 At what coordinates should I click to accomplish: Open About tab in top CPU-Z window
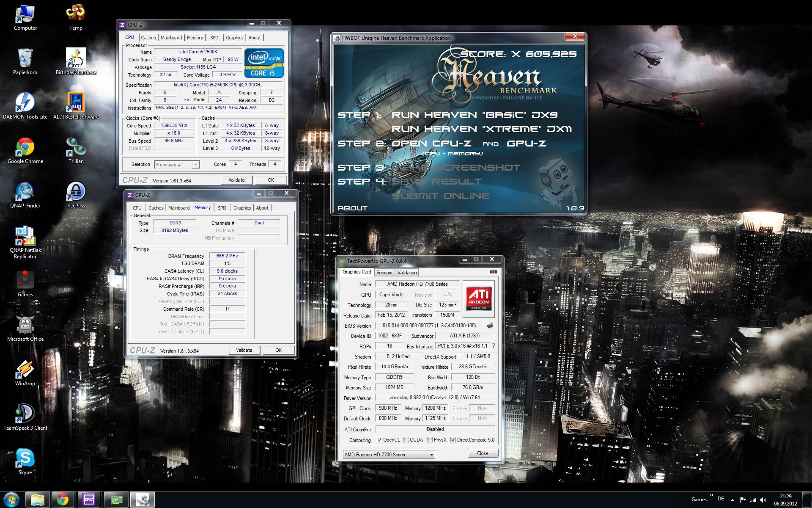point(255,38)
